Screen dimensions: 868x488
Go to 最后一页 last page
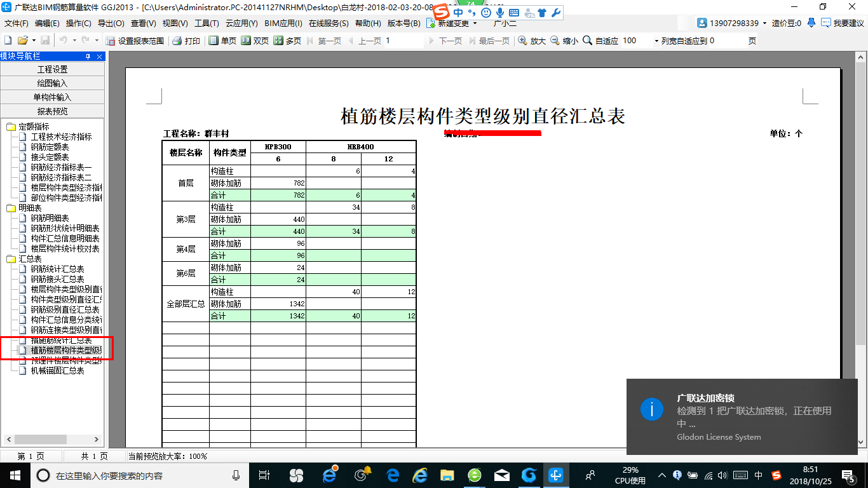tap(488, 41)
